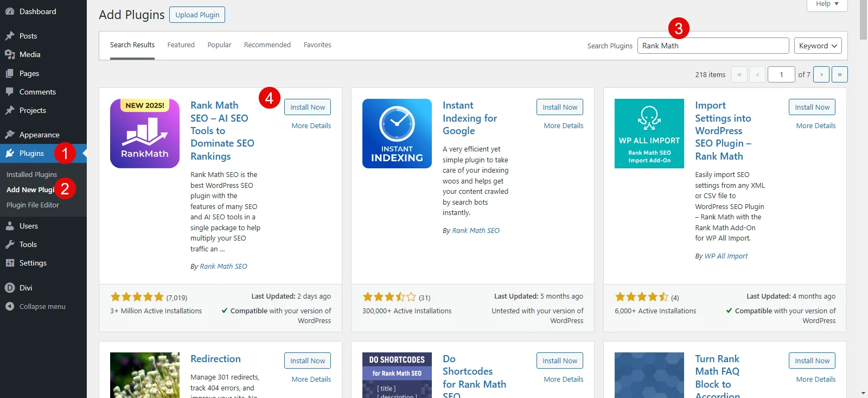This screenshot has width=868, height=398.
Task: Click the Collapse menu arrow icon
Action: click(10, 306)
